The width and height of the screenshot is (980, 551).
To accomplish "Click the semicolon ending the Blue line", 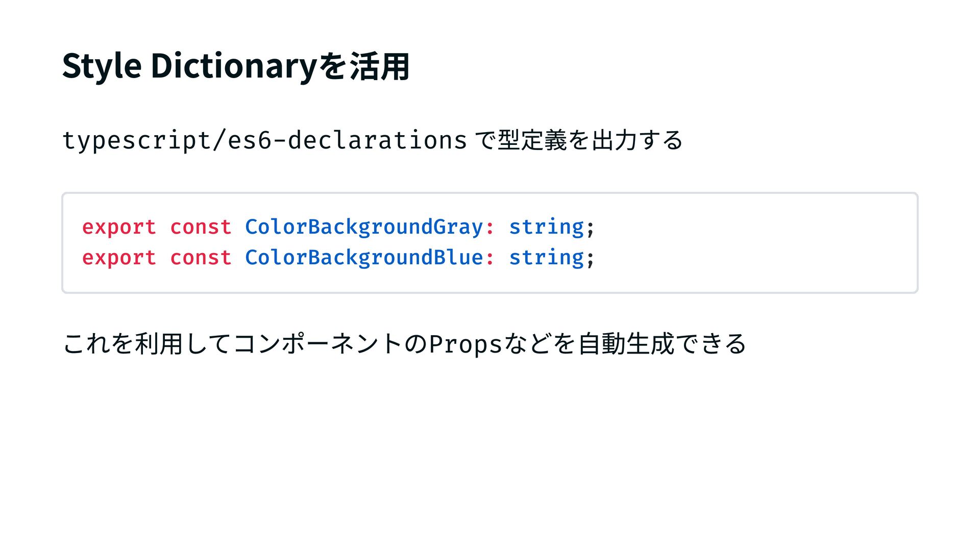I will coord(591,259).
